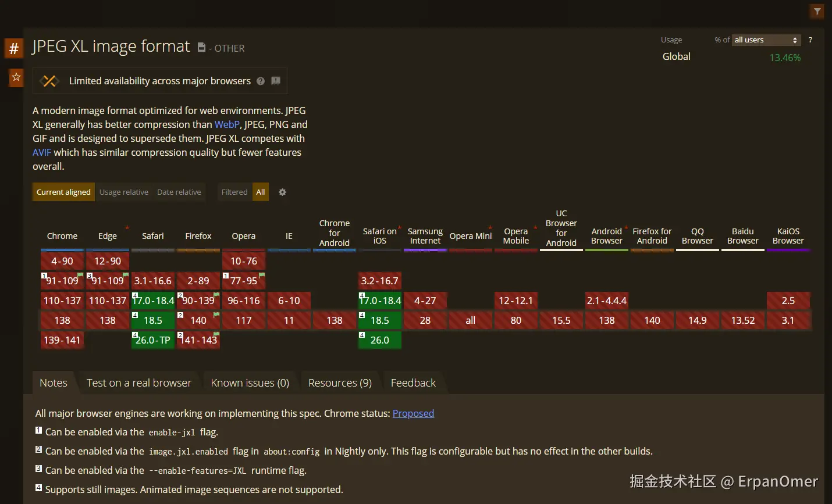Click the Chrome column header
The width and height of the screenshot is (832, 504).
tap(62, 236)
